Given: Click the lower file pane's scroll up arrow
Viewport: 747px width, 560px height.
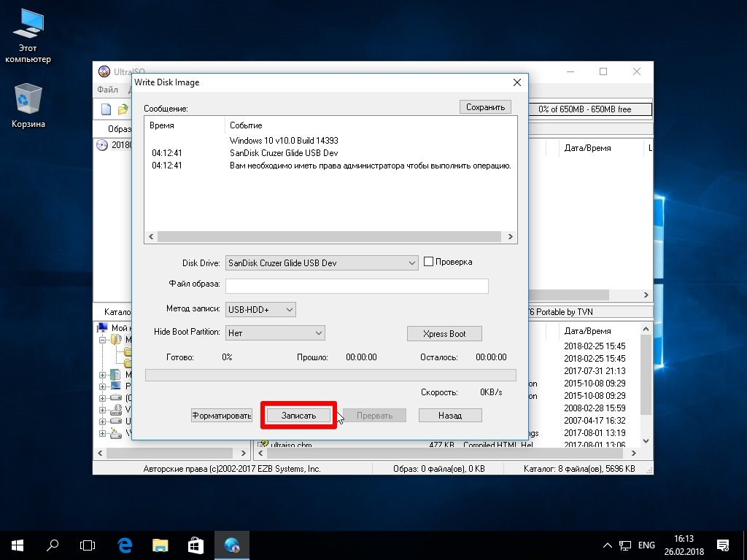Looking at the screenshot, I should [646, 329].
